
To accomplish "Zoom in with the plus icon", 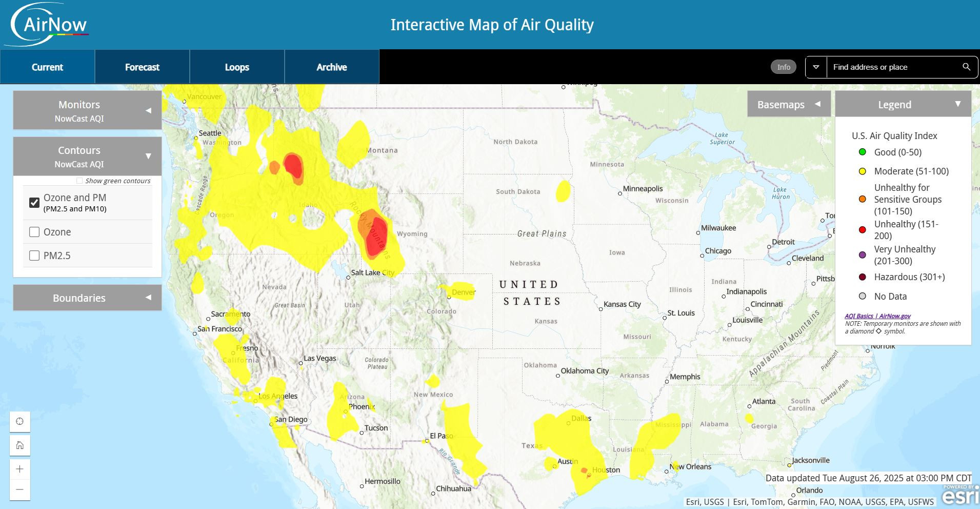I will point(20,469).
